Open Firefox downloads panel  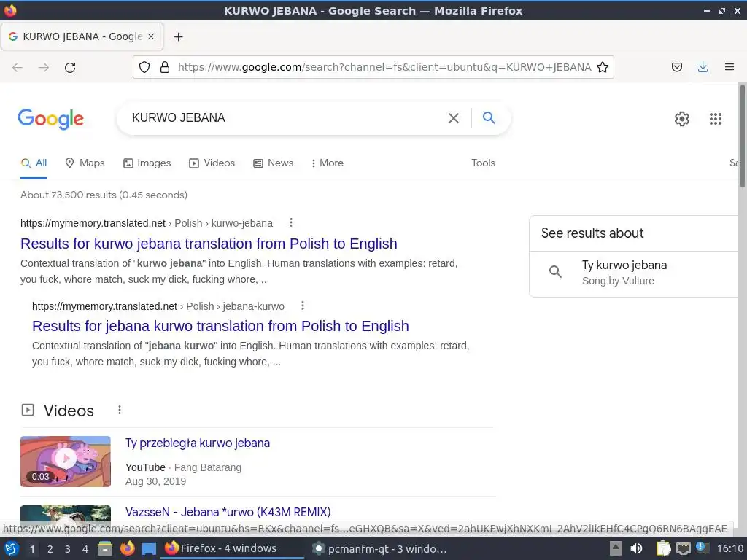pyautogui.click(x=703, y=67)
